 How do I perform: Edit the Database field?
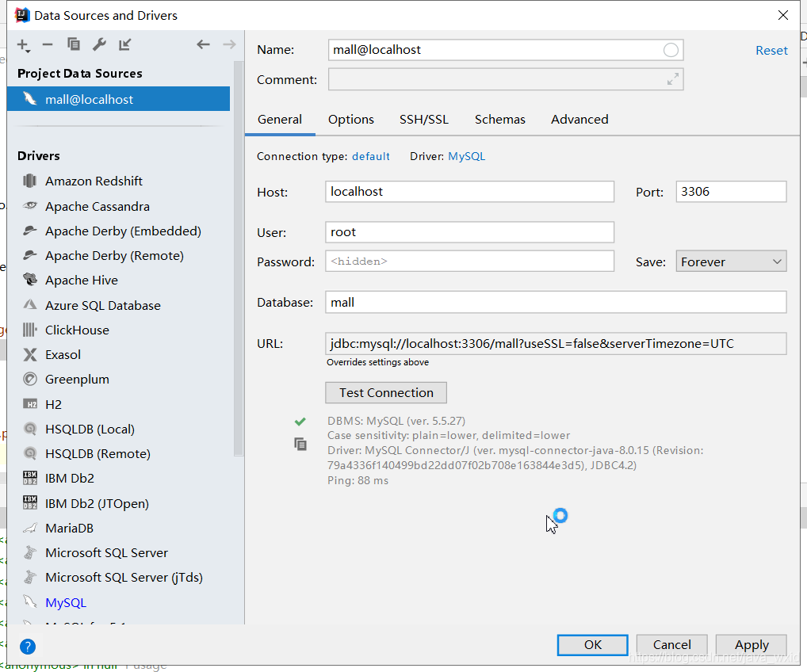(556, 302)
